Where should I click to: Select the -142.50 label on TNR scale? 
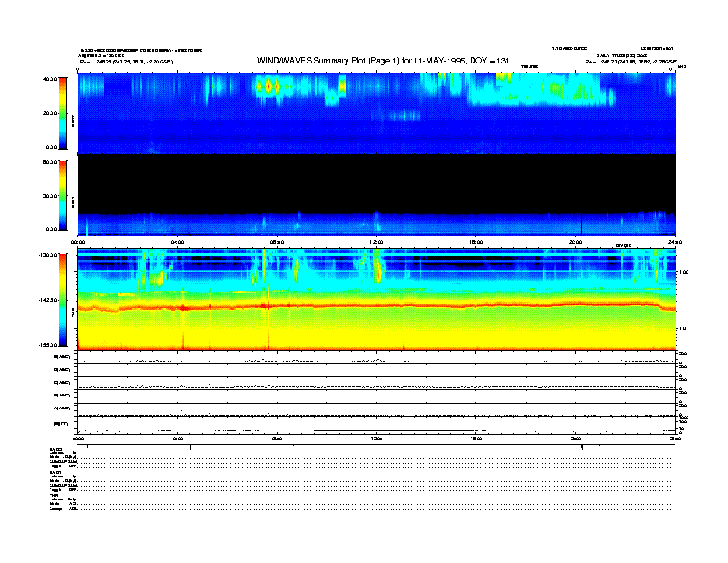click(49, 300)
